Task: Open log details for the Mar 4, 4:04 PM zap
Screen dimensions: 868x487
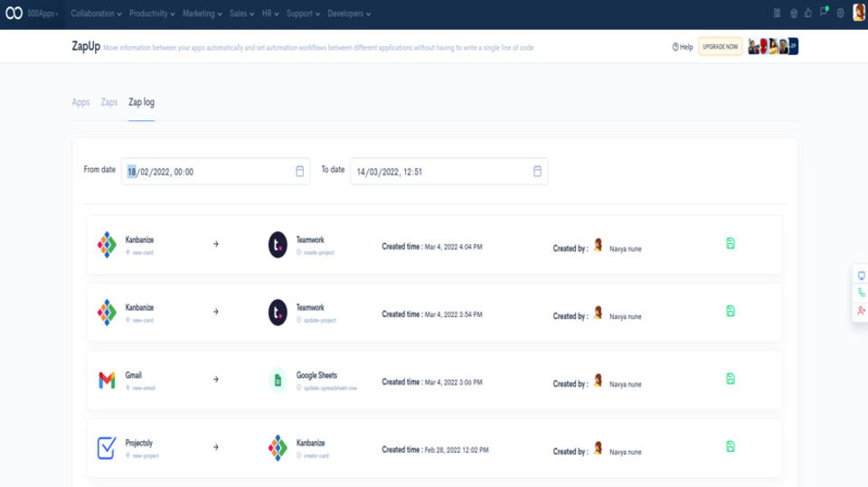Action: (x=731, y=244)
